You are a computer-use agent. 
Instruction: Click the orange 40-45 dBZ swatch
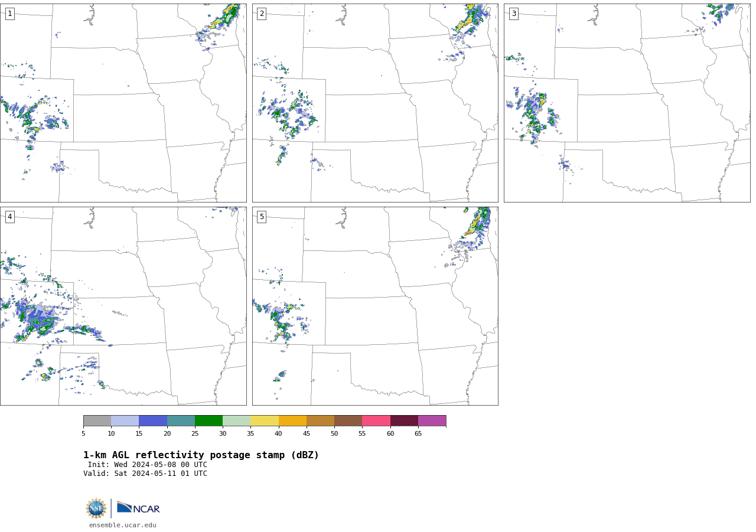point(292,421)
